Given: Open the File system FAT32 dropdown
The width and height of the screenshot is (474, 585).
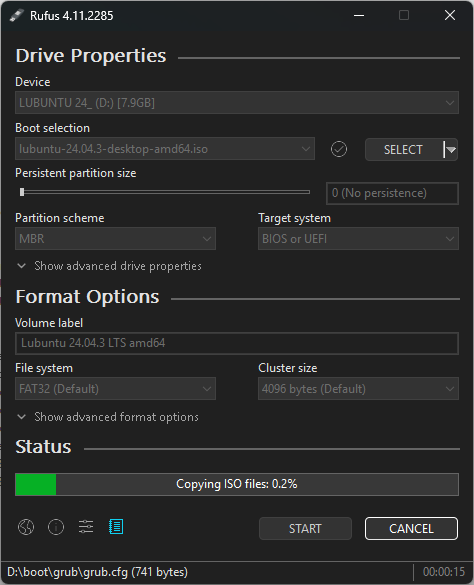Looking at the screenshot, I should pyautogui.click(x=115, y=389).
